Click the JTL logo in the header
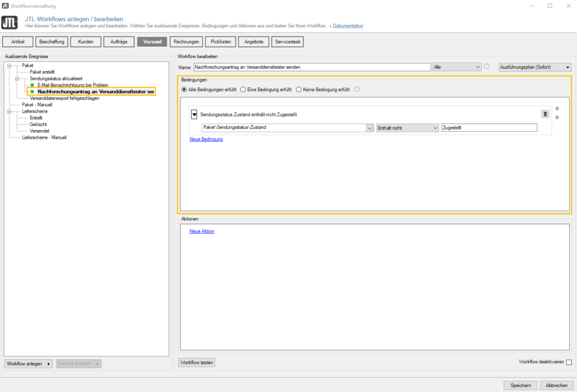The height and width of the screenshot is (392, 577). (9, 23)
